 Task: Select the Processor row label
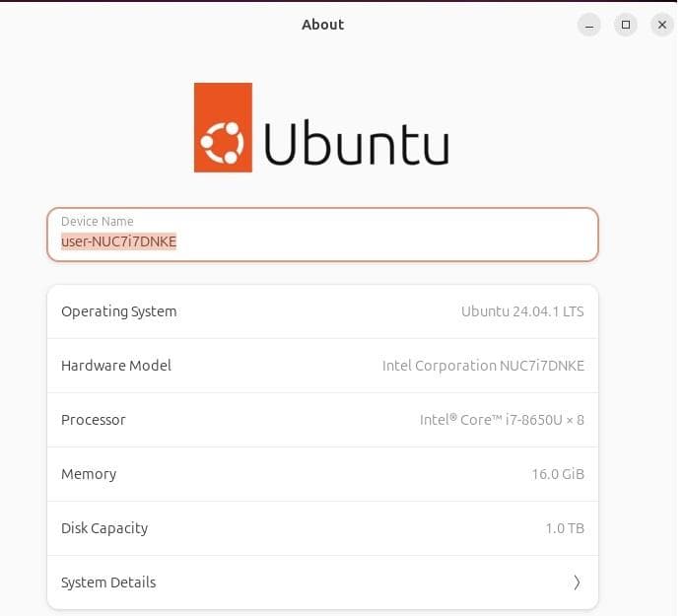(x=94, y=420)
